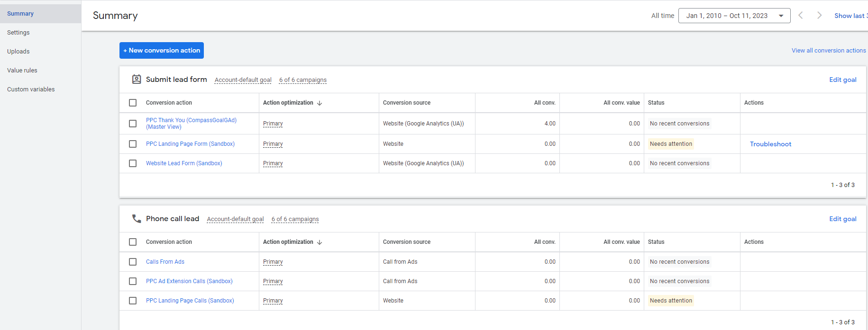Click 6 of 6 campaigns for Submit lead form

tap(303, 80)
